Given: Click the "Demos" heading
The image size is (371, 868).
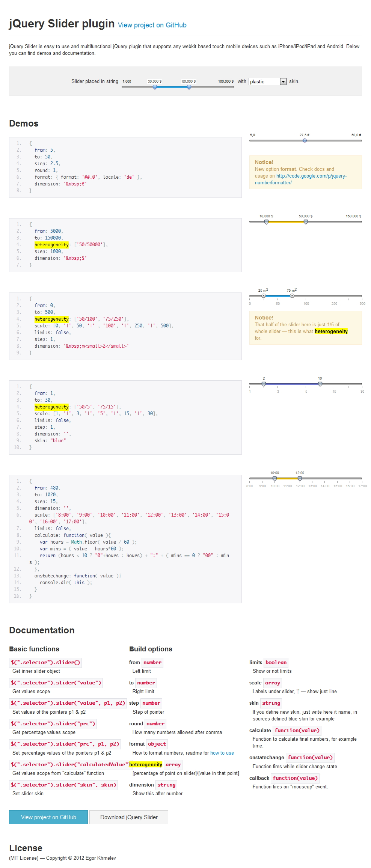Looking at the screenshot, I should [24, 124].
